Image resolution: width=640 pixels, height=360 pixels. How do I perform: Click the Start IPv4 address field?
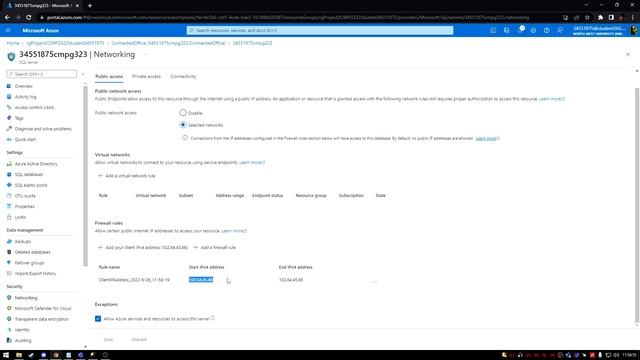(x=201, y=280)
